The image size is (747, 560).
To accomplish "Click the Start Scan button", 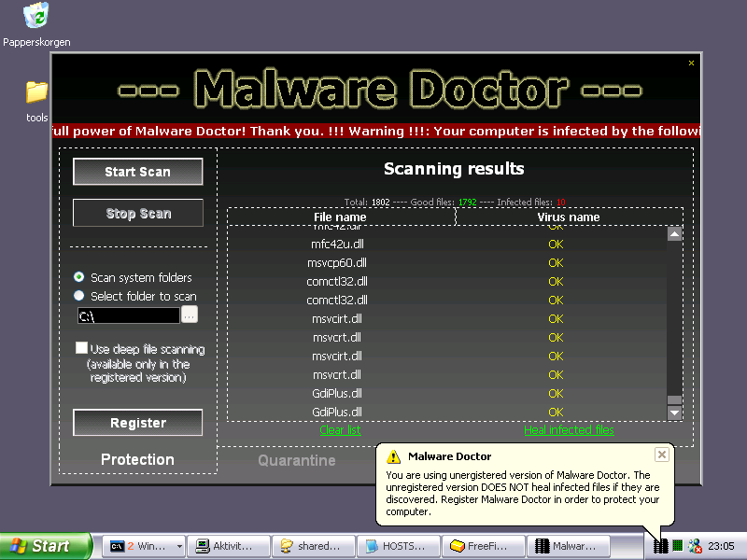I will pos(137,172).
